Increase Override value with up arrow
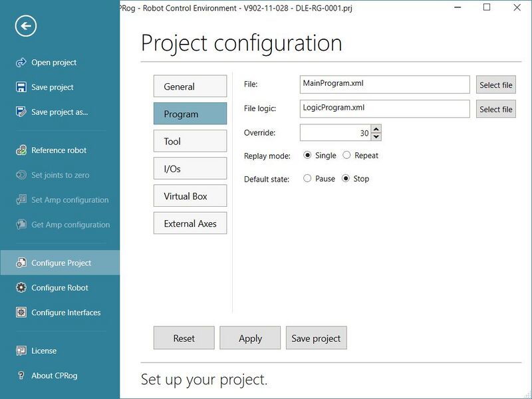 click(x=376, y=129)
